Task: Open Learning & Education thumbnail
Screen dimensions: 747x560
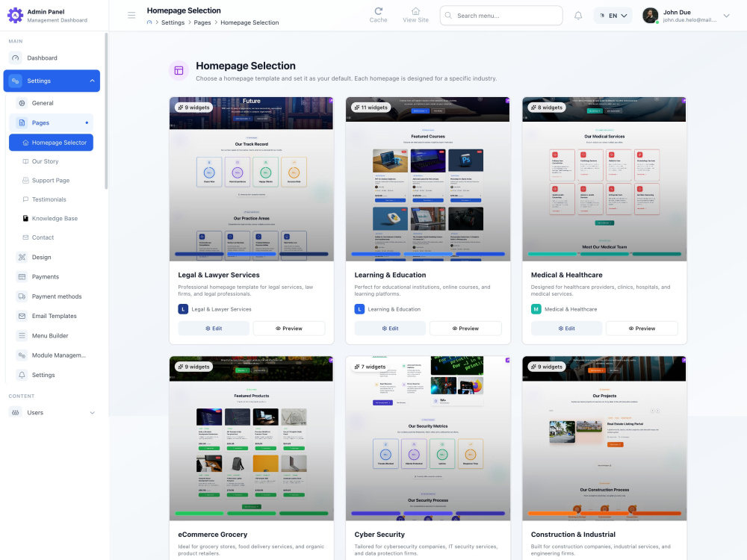Action: coord(428,179)
